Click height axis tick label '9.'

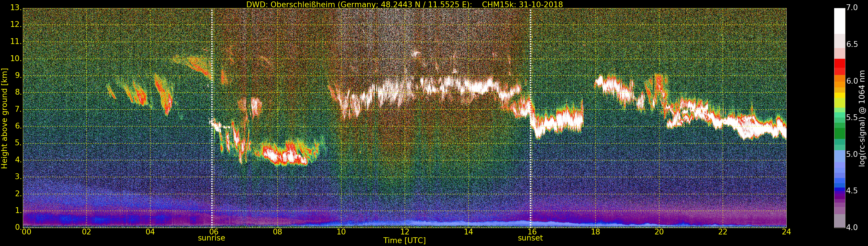[18, 76]
